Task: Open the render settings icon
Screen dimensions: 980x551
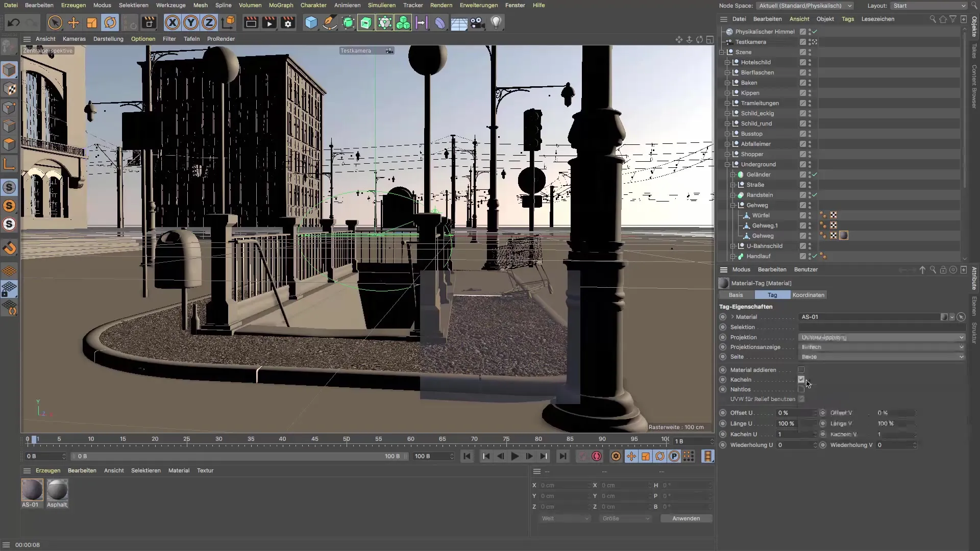Action: [288, 23]
